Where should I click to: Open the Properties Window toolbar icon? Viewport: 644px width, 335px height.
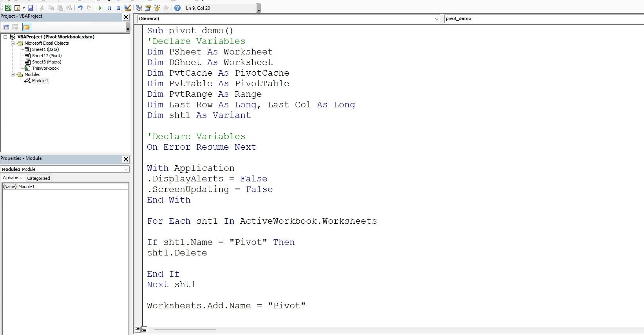coord(148,8)
